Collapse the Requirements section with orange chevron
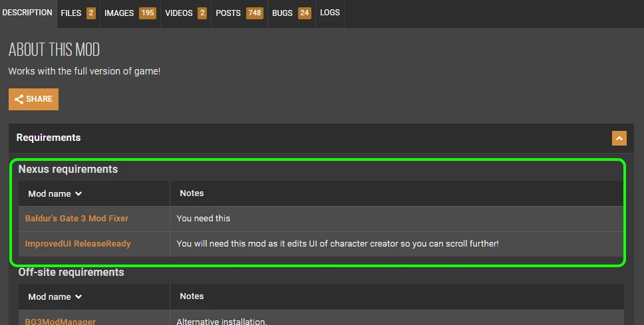The height and width of the screenshot is (325, 644). pos(619,138)
